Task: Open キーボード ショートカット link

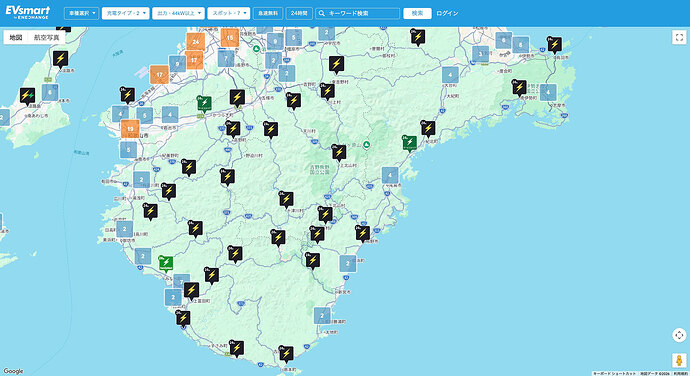Action: coord(615,373)
